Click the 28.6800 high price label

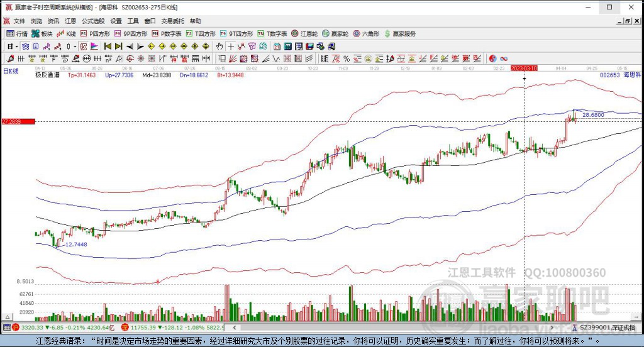594,115
